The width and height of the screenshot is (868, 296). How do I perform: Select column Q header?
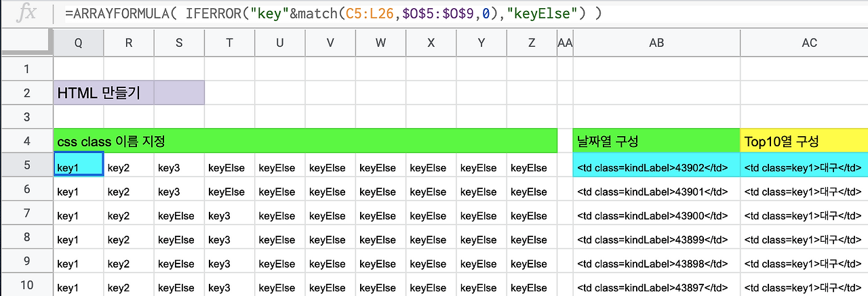[x=79, y=43]
